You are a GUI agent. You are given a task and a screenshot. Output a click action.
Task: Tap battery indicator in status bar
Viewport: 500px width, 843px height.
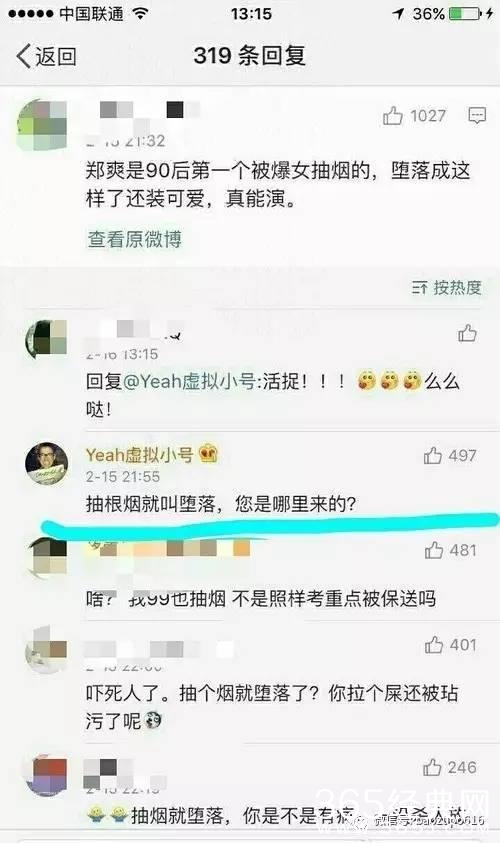click(x=463, y=13)
